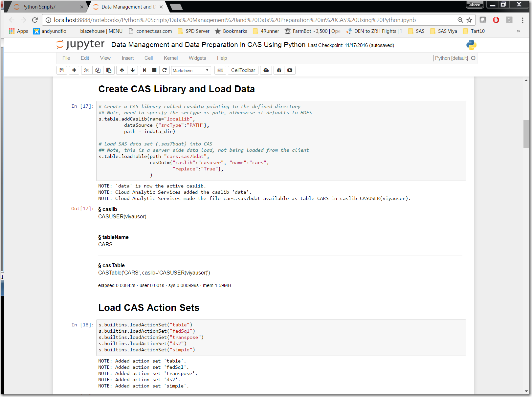Viewport: 532px width, 397px height.
Task: Interrupt the kernel with the stop icon
Action: coord(154,70)
